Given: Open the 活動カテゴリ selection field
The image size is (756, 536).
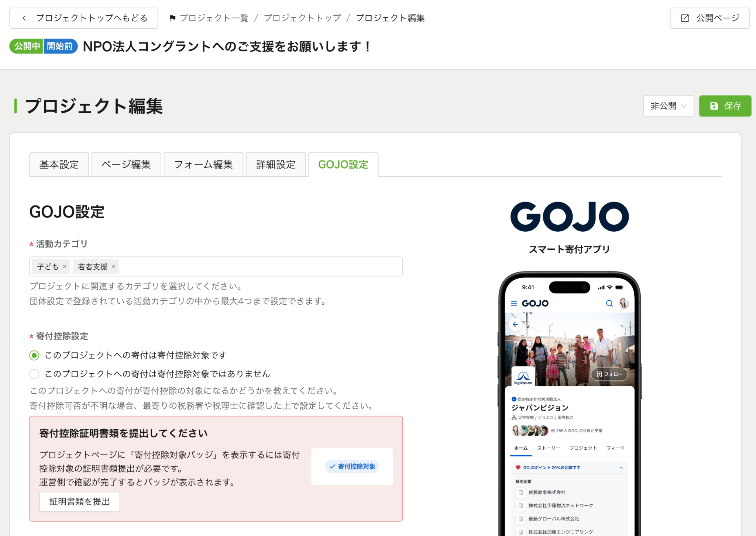Looking at the screenshot, I should pos(258,266).
